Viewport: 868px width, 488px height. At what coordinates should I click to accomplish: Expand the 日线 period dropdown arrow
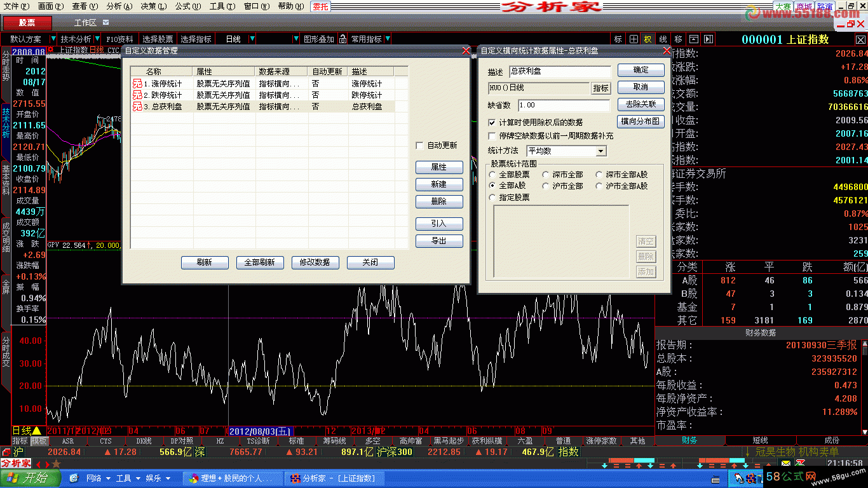[252, 39]
